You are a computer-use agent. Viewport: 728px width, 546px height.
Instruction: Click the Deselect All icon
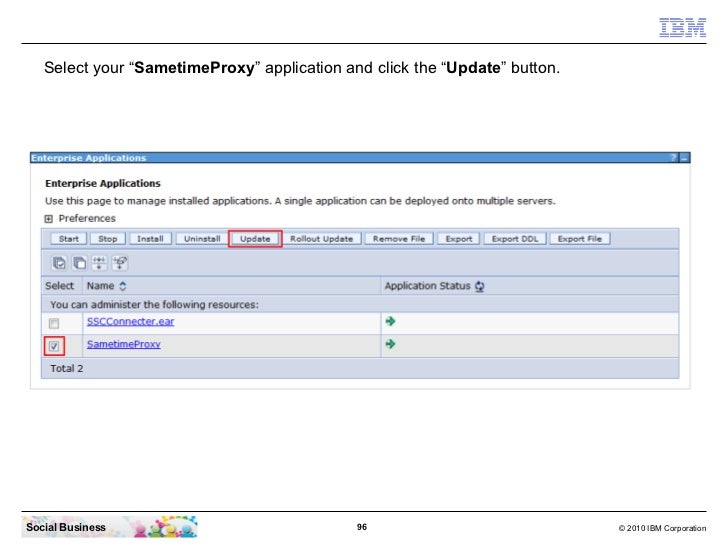tap(79, 263)
